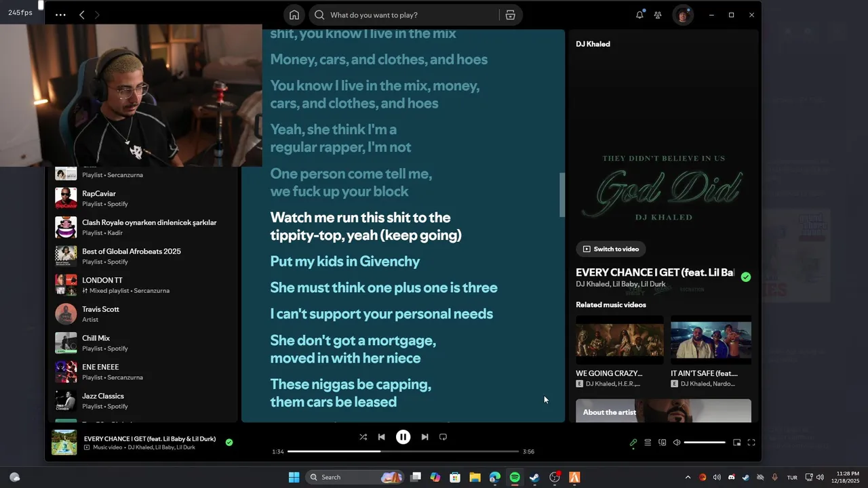
Task: Jump to lyric 'Watch me run this shit'
Action: (366, 226)
